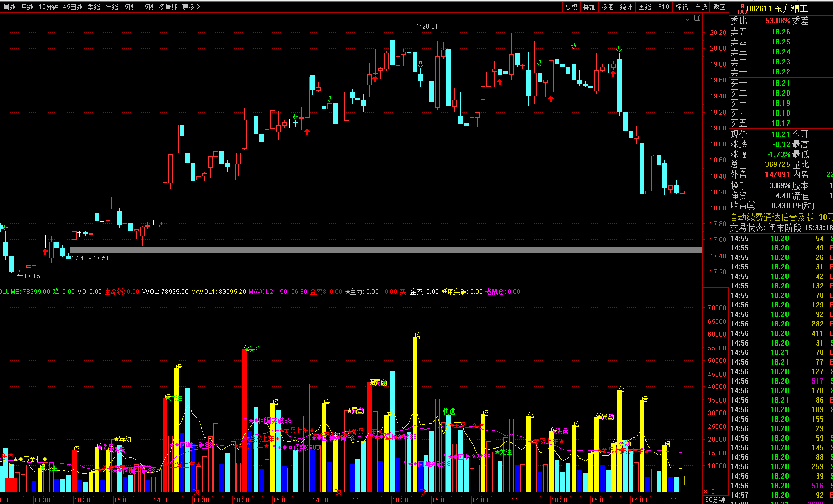
Task: Click the 交易状态: 闭市阶段 status line
Action: [781, 228]
